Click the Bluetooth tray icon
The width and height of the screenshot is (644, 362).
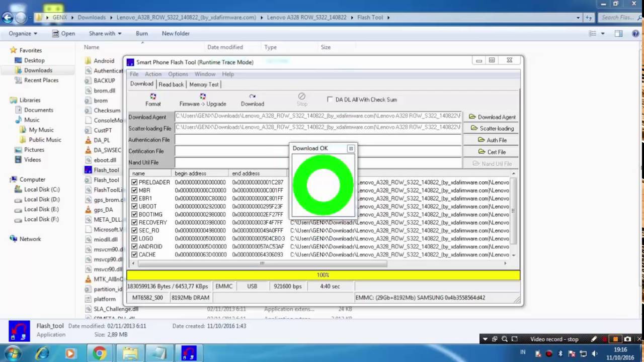click(x=560, y=353)
